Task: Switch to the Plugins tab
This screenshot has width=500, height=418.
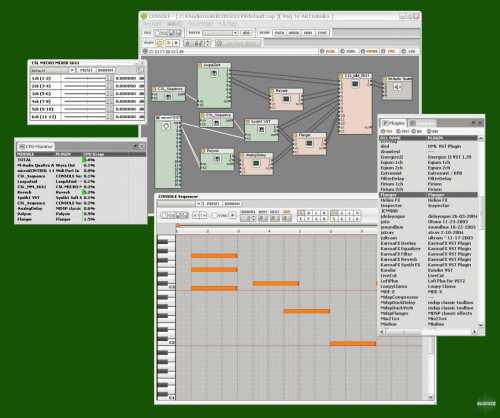Action: coord(394,123)
